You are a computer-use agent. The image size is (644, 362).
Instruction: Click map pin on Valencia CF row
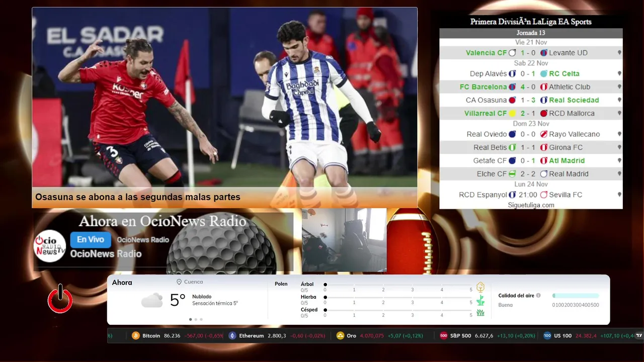(x=619, y=53)
